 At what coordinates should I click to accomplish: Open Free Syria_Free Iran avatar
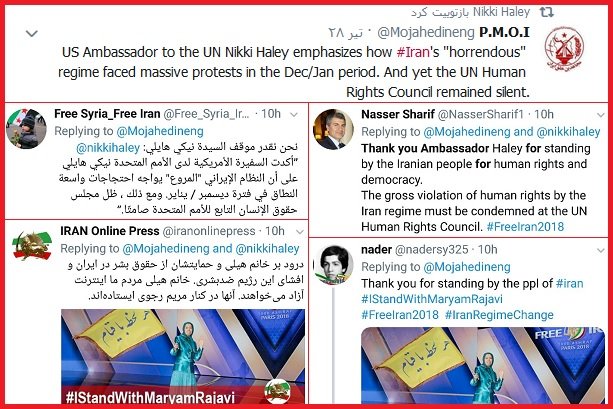[27, 129]
